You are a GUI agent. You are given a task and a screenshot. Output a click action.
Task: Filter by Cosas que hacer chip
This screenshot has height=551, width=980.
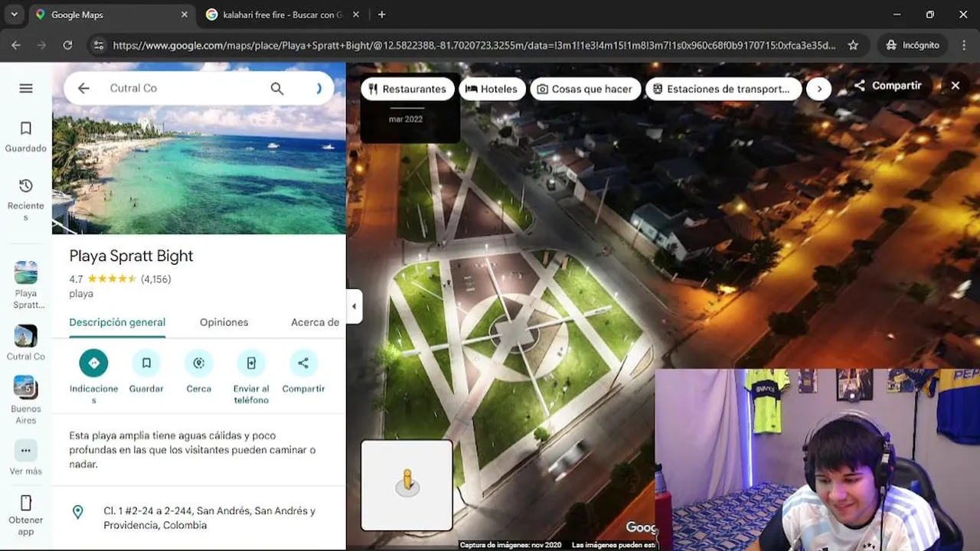pyautogui.click(x=585, y=89)
